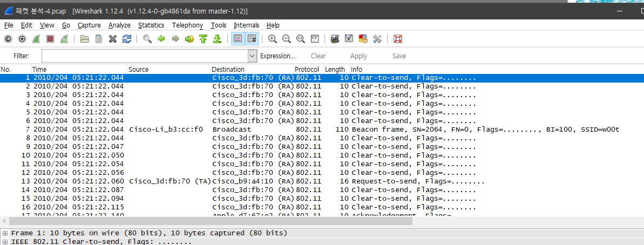This screenshot has height=245, width=644.
Task: Select packet 13 Request-to-send row
Action: pos(322,181)
